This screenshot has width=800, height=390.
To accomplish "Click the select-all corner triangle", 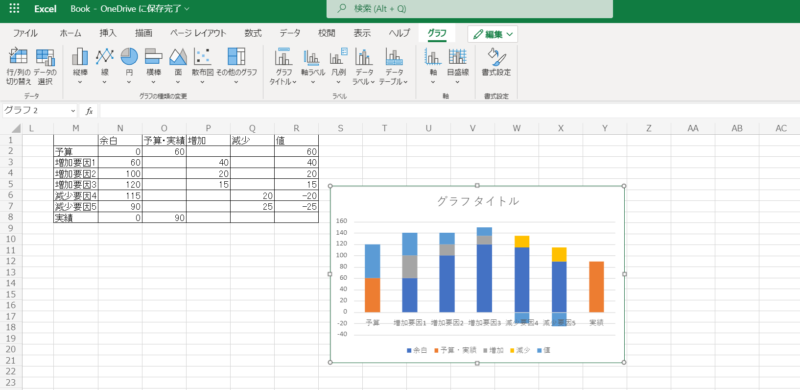I will click(15, 128).
